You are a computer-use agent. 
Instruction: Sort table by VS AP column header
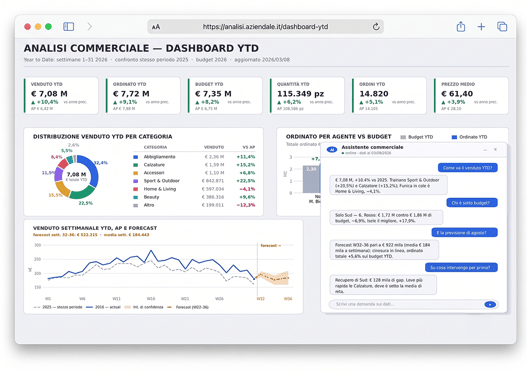[249, 147]
